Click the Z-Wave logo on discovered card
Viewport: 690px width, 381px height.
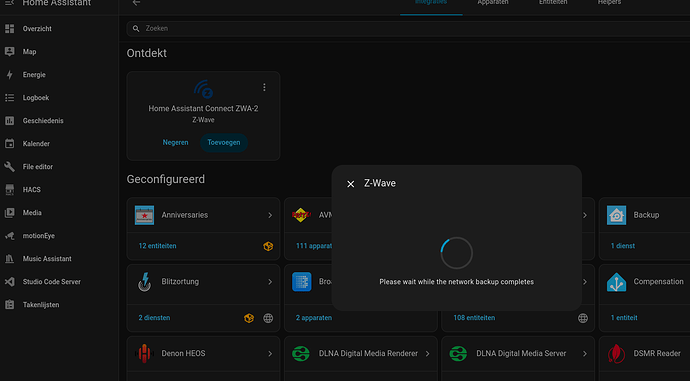203,89
